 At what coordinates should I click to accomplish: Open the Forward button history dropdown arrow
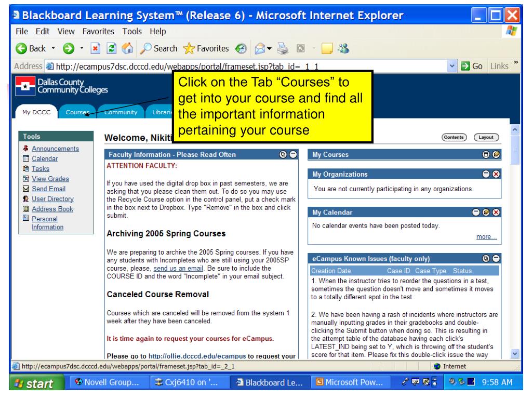click(82, 48)
